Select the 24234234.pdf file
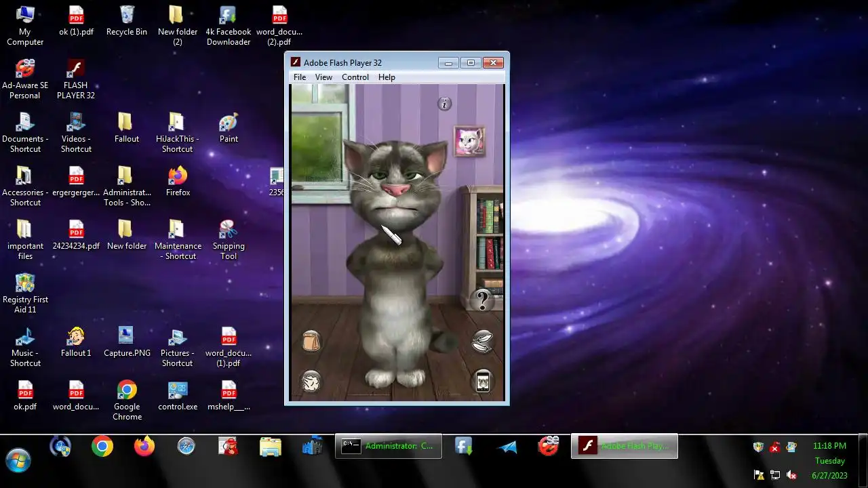This screenshot has height=488, width=868. [x=76, y=235]
